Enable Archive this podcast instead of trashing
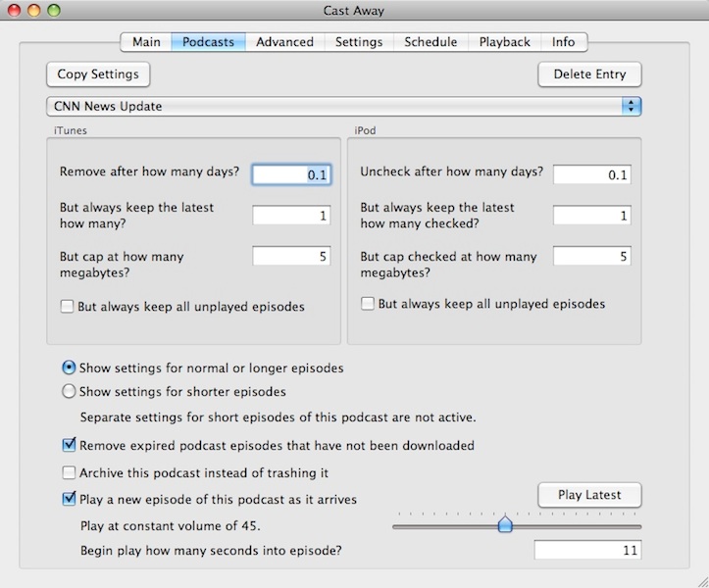 point(69,473)
